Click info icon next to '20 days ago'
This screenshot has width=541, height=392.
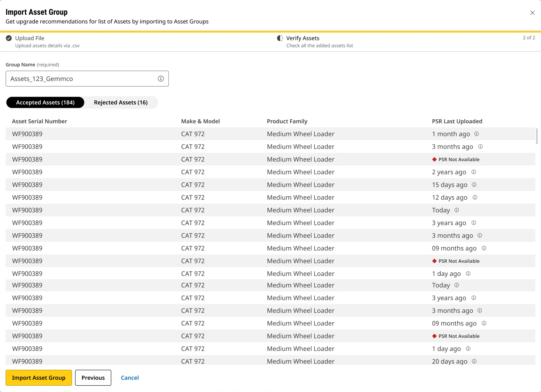click(x=474, y=361)
